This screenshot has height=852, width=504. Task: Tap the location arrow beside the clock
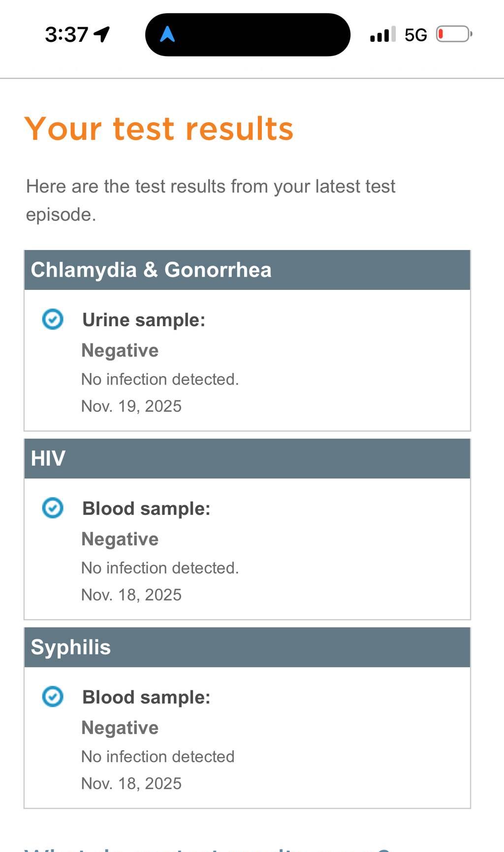point(102,34)
